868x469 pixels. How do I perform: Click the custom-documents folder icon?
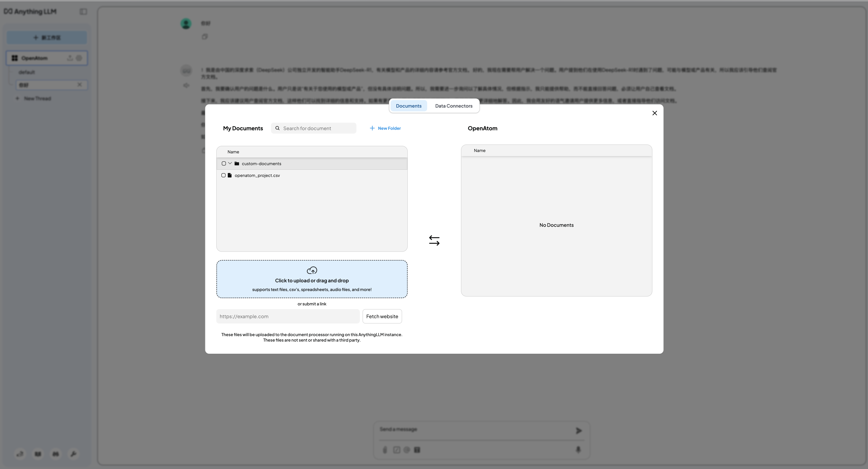(237, 163)
